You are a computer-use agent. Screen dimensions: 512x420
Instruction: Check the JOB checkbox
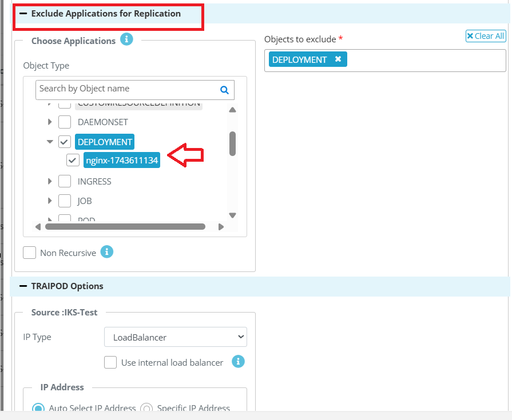click(65, 201)
